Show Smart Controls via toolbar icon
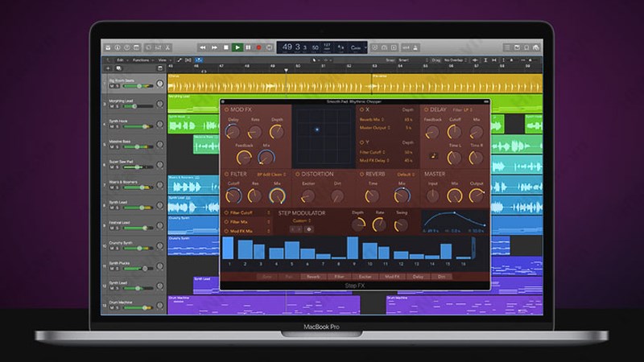Image resolution: width=644 pixels, height=362 pixels. click(149, 47)
